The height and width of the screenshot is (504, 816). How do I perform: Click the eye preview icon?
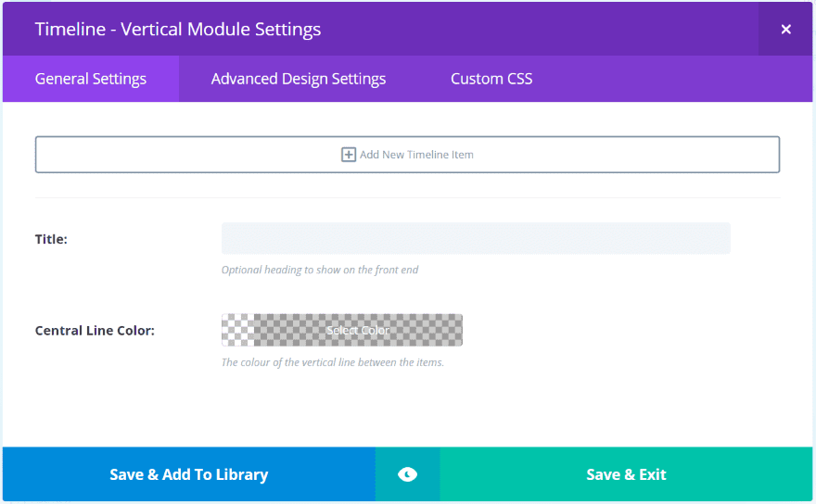click(407, 474)
